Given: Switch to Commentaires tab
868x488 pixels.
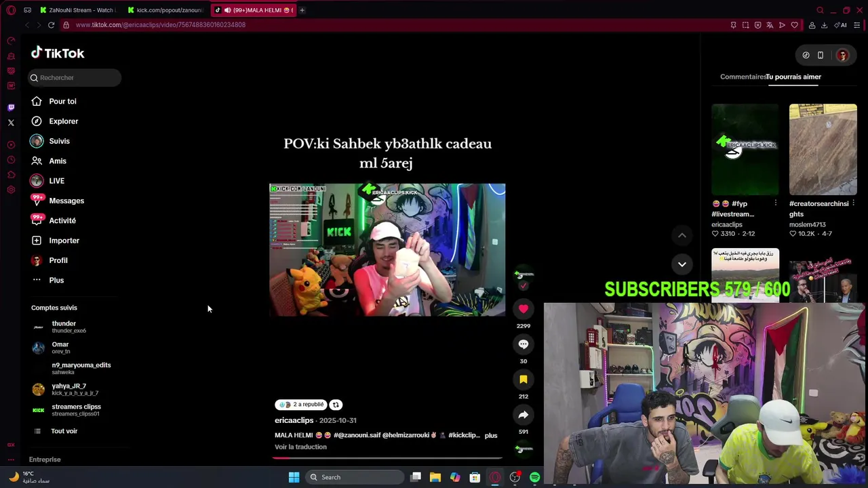Looking at the screenshot, I should 743,77.
